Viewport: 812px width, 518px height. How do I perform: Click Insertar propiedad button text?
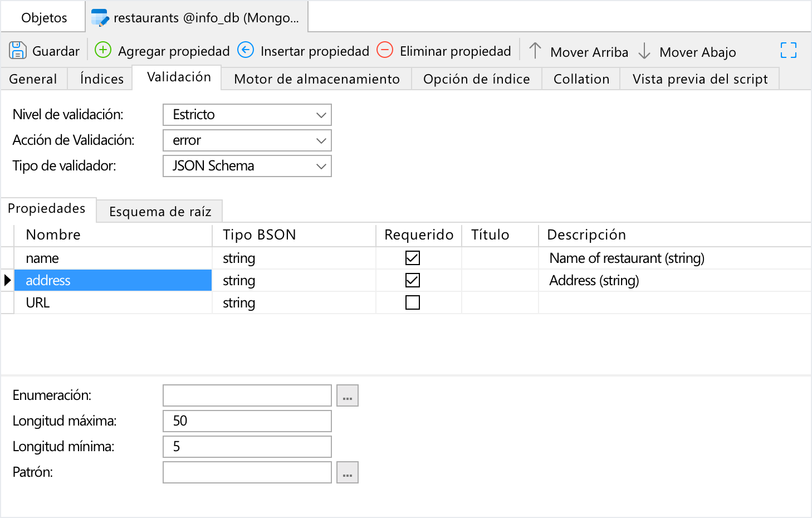[315, 51]
